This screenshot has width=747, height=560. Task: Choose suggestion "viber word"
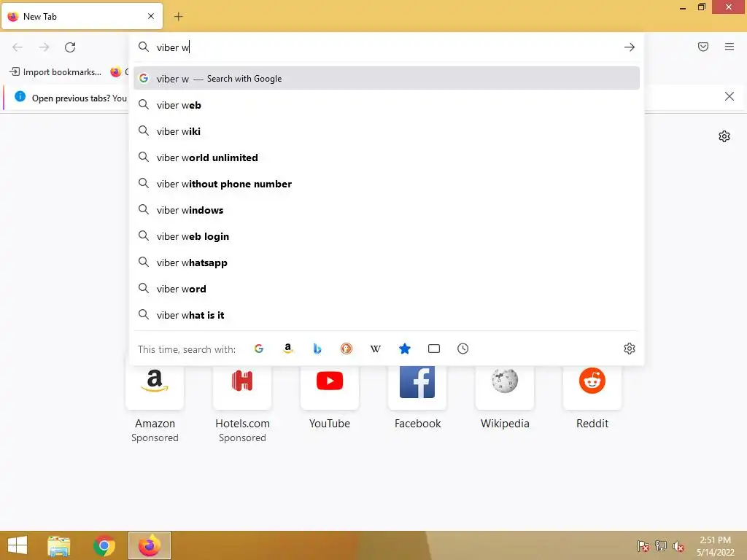[x=387, y=289]
